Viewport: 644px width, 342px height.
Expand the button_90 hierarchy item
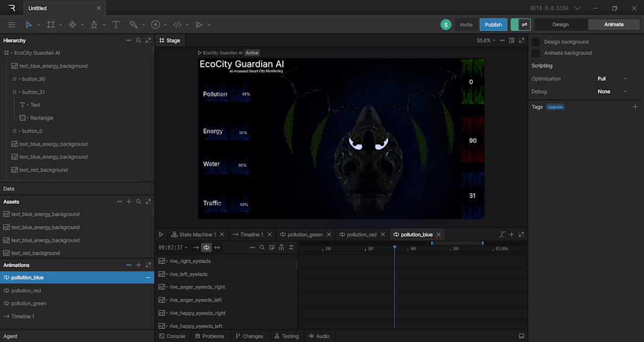coord(19,79)
